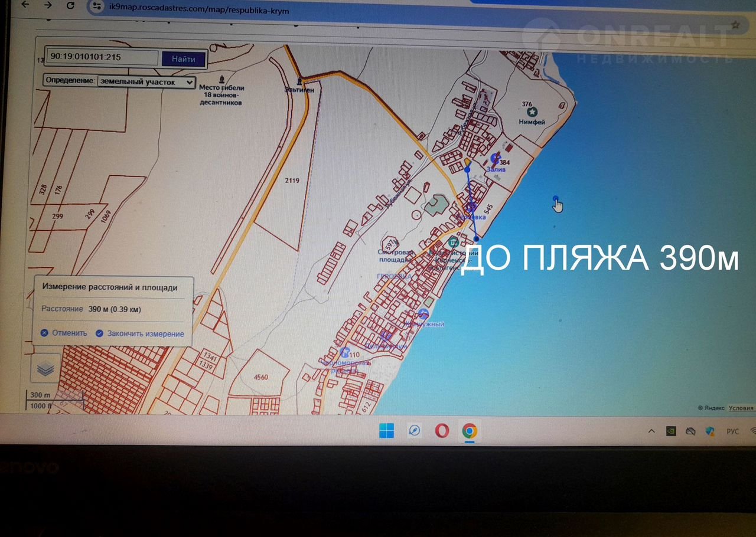Expand the hidden system tray icons chevron

click(x=651, y=431)
